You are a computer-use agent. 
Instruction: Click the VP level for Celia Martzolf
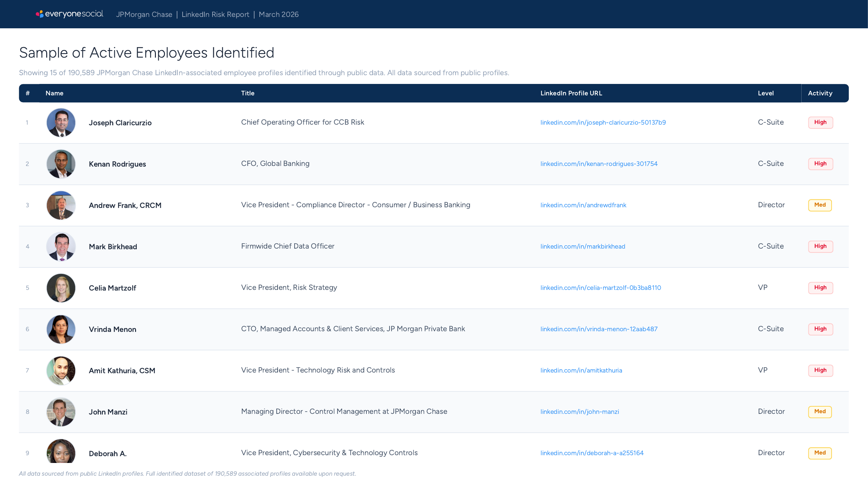[763, 288]
